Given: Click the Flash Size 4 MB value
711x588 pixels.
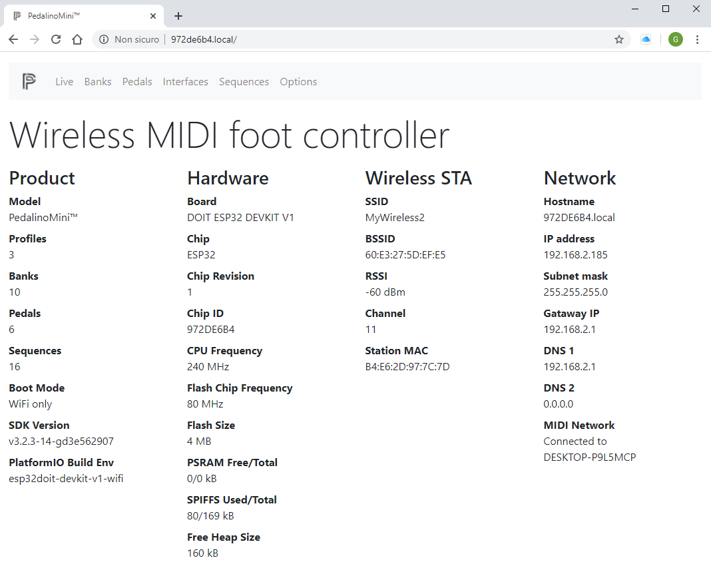Looking at the screenshot, I should (x=199, y=441).
